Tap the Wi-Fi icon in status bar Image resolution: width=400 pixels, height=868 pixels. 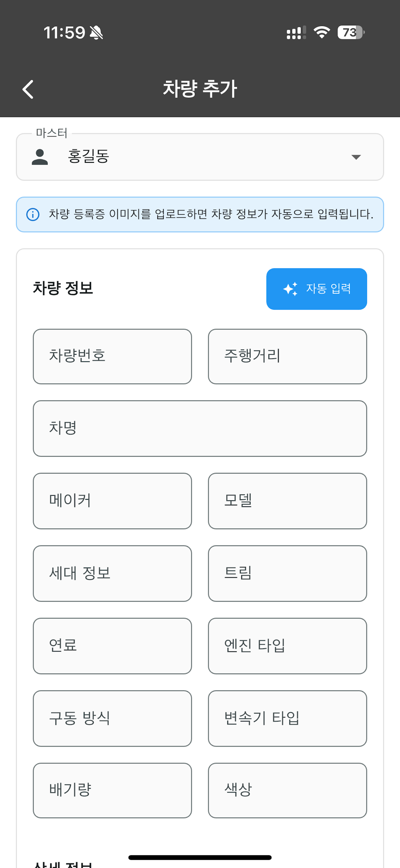(x=322, y=32)
